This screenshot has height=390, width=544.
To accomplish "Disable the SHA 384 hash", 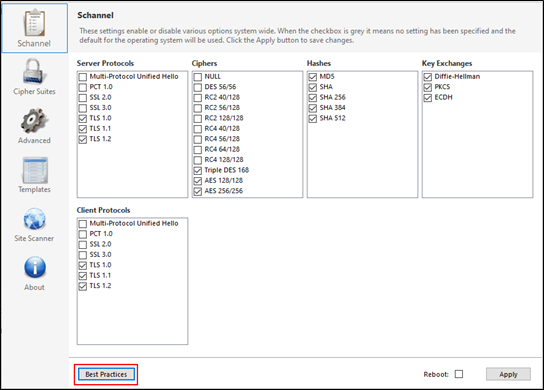I will tap(313, 108).
